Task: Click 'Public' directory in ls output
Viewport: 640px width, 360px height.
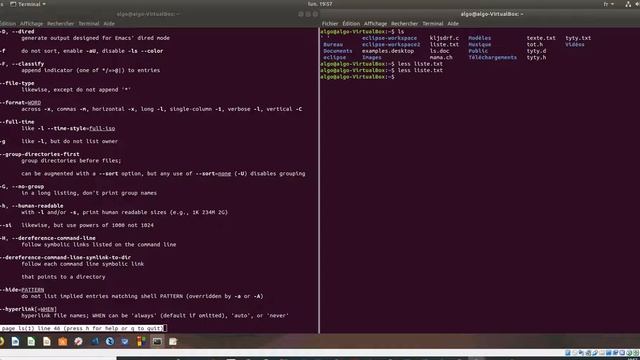Action: tap(478, 51)
